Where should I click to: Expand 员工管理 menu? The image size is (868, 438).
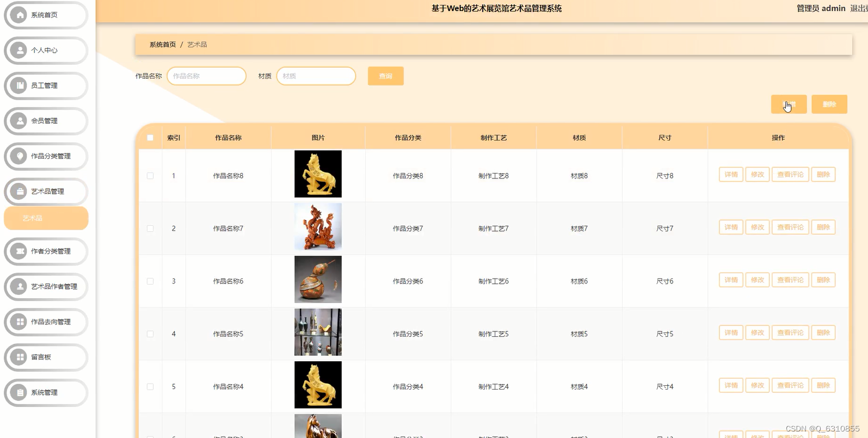click(46, 86)
